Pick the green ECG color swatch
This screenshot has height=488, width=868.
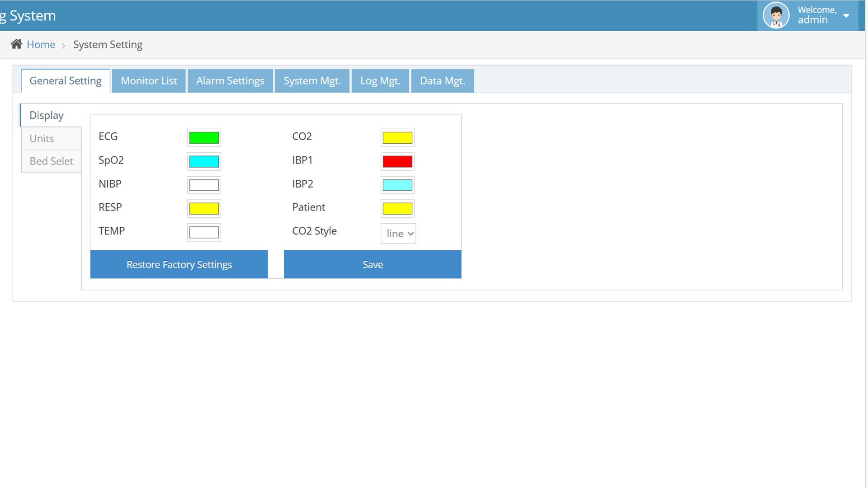(204, 138)
